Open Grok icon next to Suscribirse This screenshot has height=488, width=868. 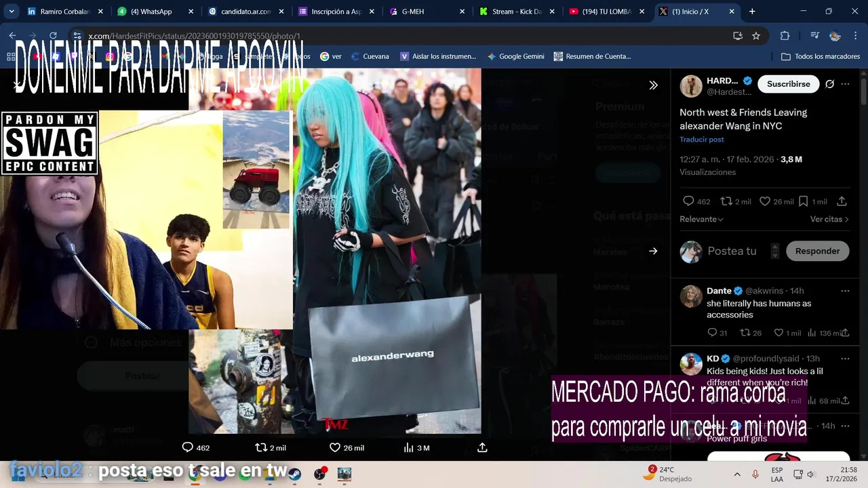tap(829, 84)
